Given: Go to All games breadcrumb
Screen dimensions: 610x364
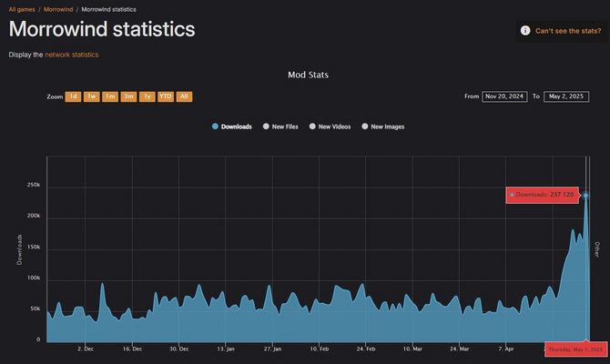Looking at the screenshot, I should click(x=24, y=9).
